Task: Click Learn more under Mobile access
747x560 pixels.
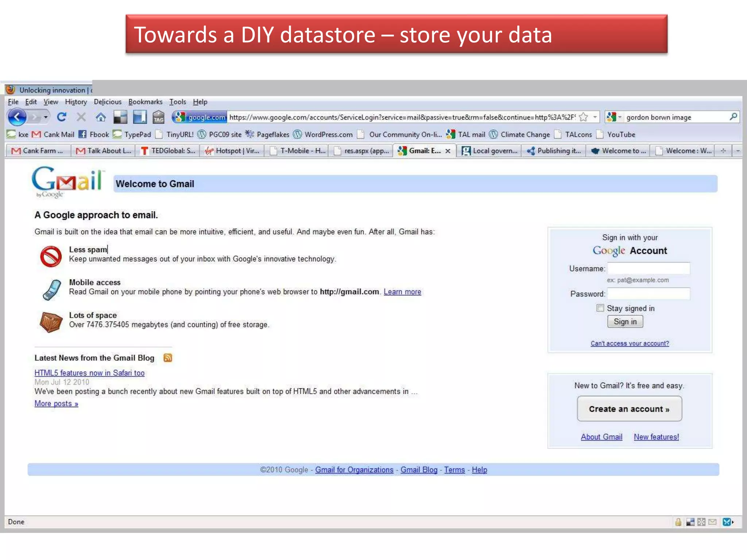Action: click(402, 292)
